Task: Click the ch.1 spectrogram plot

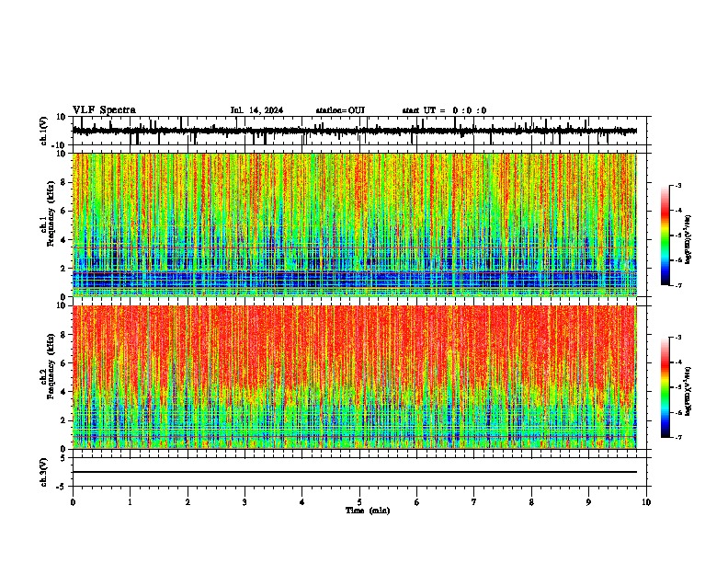Action: click(x=355, y=224)
